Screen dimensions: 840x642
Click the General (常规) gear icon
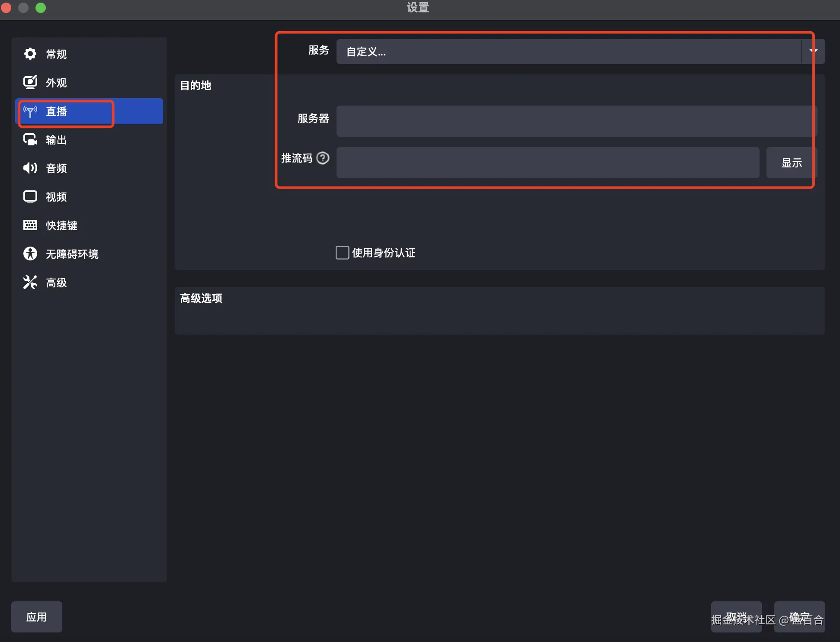[30, 54]
